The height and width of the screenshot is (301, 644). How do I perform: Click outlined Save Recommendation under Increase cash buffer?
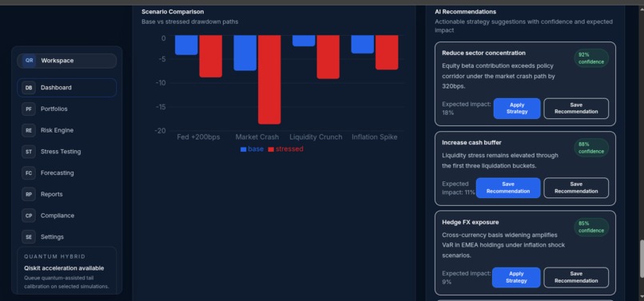(x=576, y=188)
